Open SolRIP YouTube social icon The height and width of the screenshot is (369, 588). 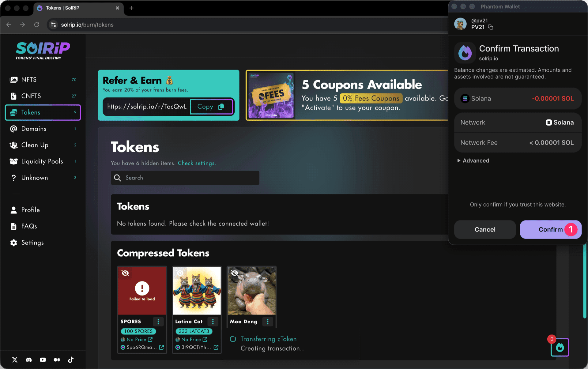coord(43,360)
